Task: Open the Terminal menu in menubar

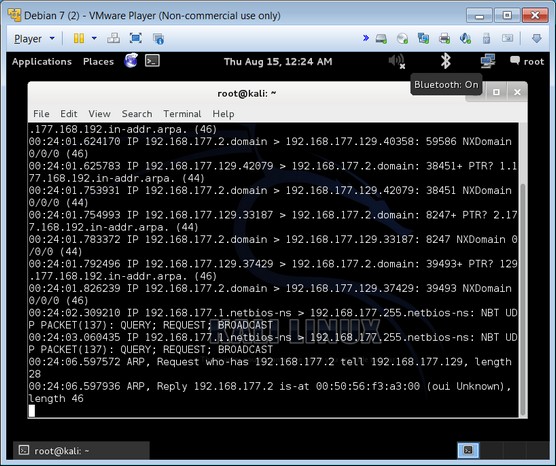Action: point(182,114)
